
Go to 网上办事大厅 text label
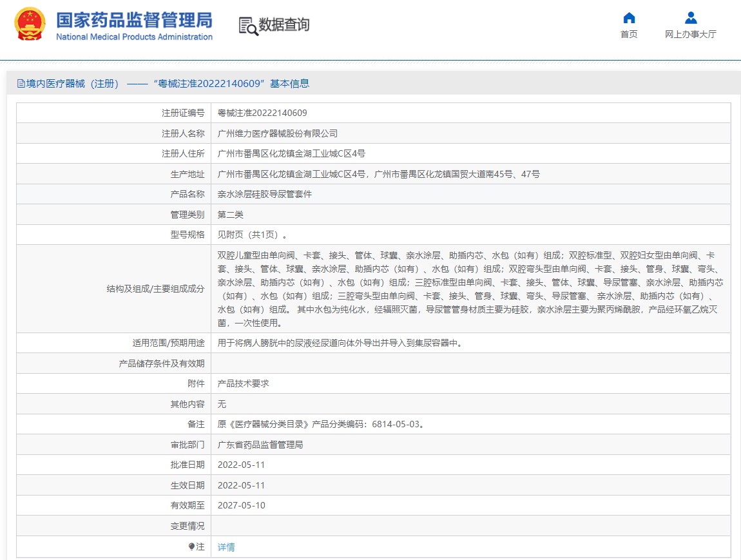click(x=690, y=35)
